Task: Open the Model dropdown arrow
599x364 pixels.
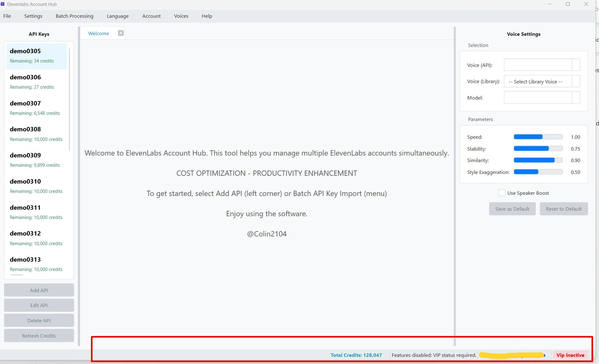Action: pyautogui.click(x=576, y=98)
